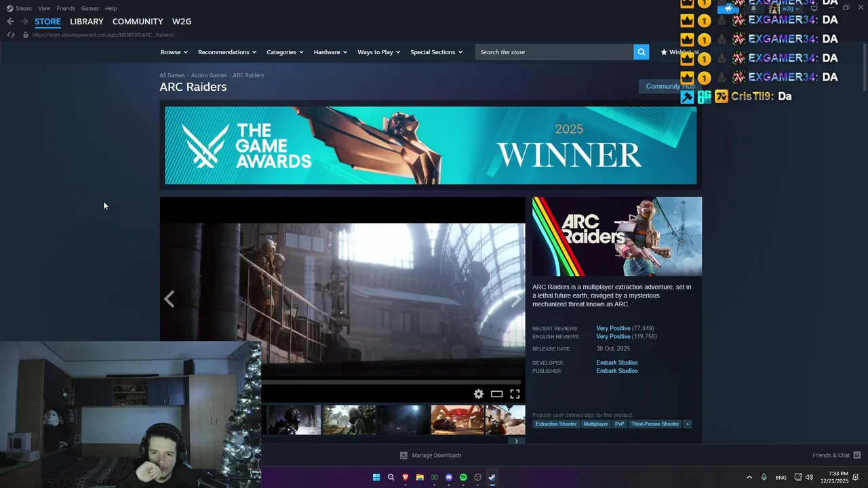Click the Steam logo menu icon
Image resolution: width=868 pixels, height=488 pixels.
click(x=9, y=8)
